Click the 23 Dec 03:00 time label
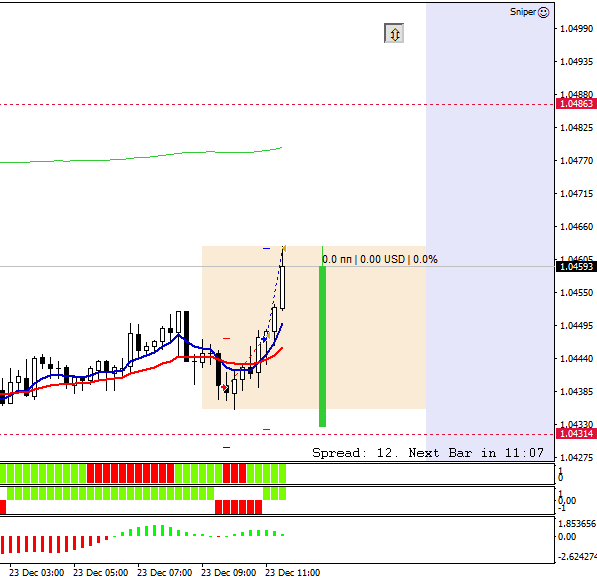Viewport: 597px width, 584px height. click(37, 573)
